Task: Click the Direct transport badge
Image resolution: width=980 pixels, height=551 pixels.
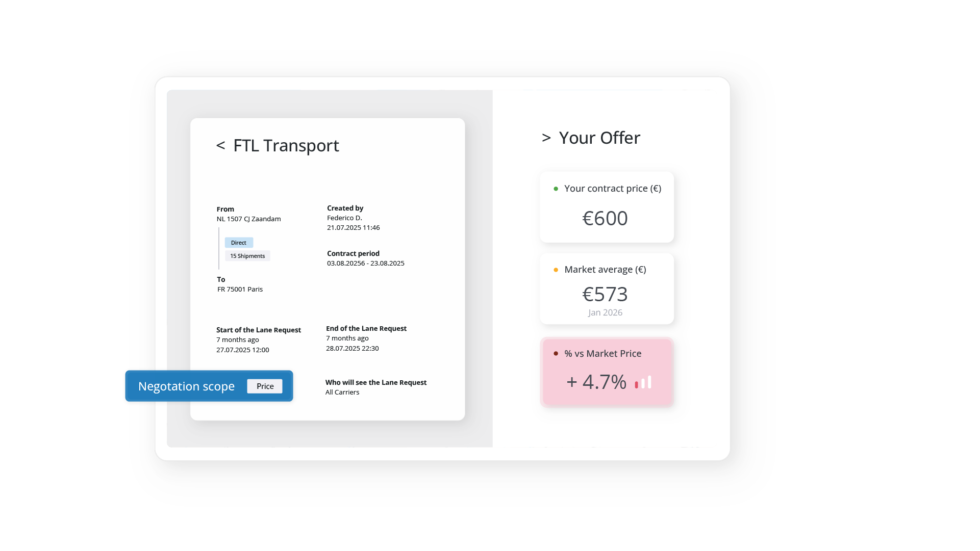Action: (x=238, y=243)
